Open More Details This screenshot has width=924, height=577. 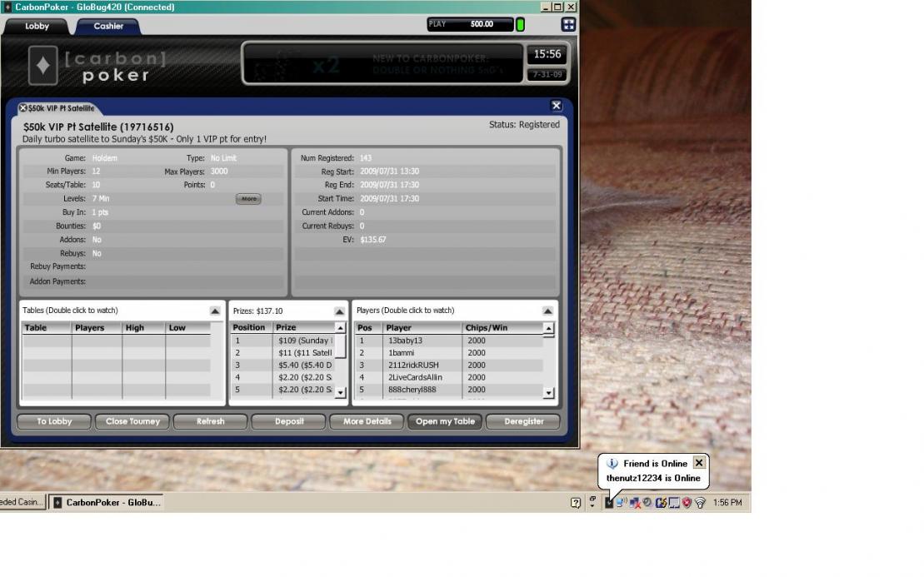[x=367, y=421]
